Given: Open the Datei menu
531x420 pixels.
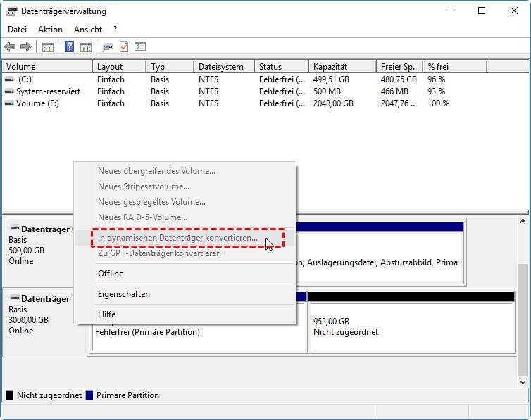Looking at the screenshot, I should (x=18, y=30).
